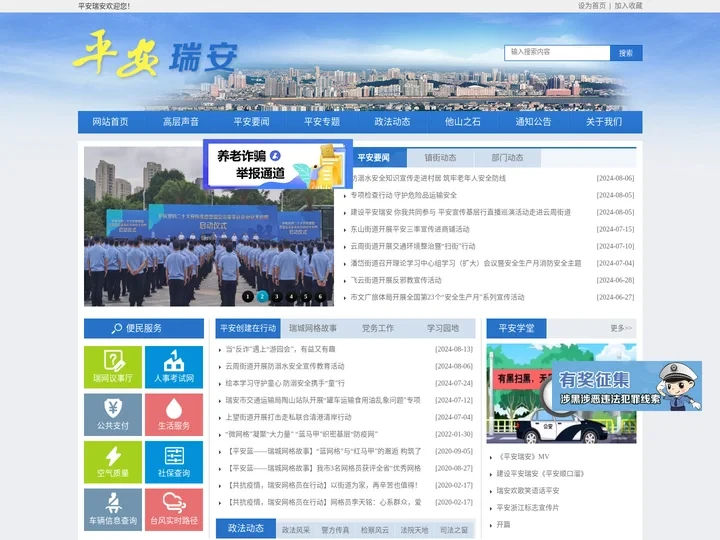Open article 当"反诈"遇上"游园会"
This screenshot has height=540, width=720.
click(x=281, y=349)
